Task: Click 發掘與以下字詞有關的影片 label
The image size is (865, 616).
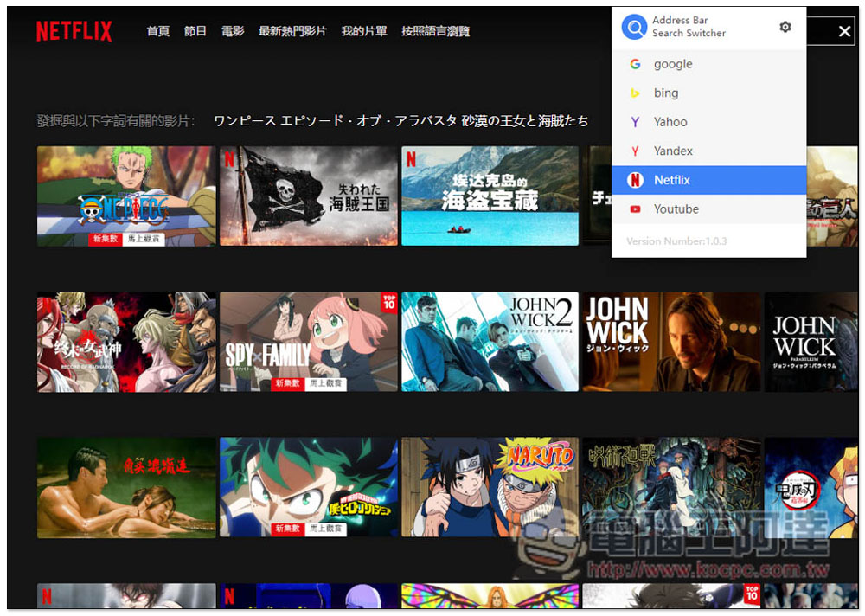Action: point(116,121)
